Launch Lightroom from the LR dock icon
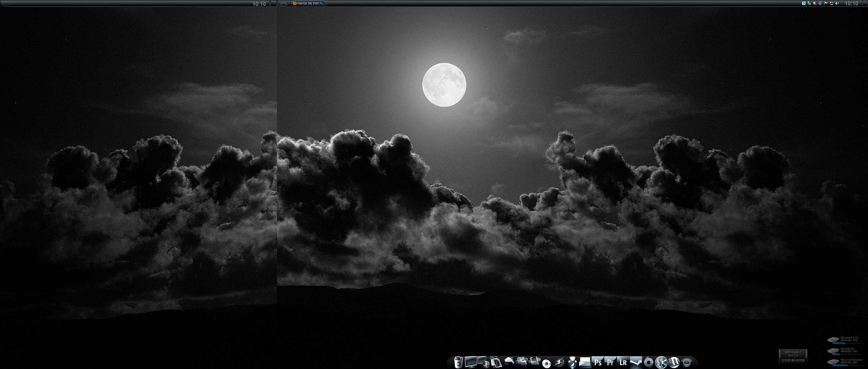The image size is (868, 369). (623, 362)
